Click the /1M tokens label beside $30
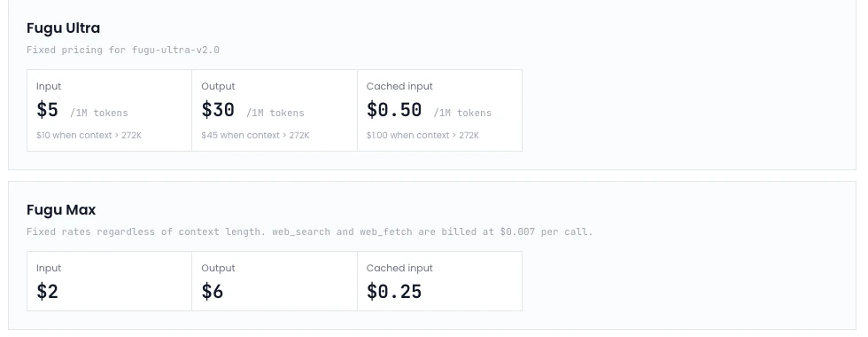868x337 pixels. pyautogui.click(x=275, y=114)
